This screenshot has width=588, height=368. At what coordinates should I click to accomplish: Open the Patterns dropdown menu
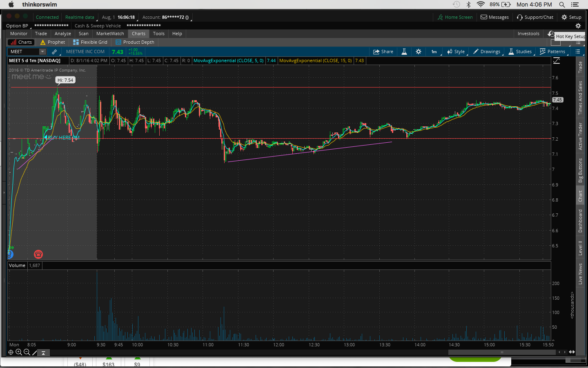553,52
